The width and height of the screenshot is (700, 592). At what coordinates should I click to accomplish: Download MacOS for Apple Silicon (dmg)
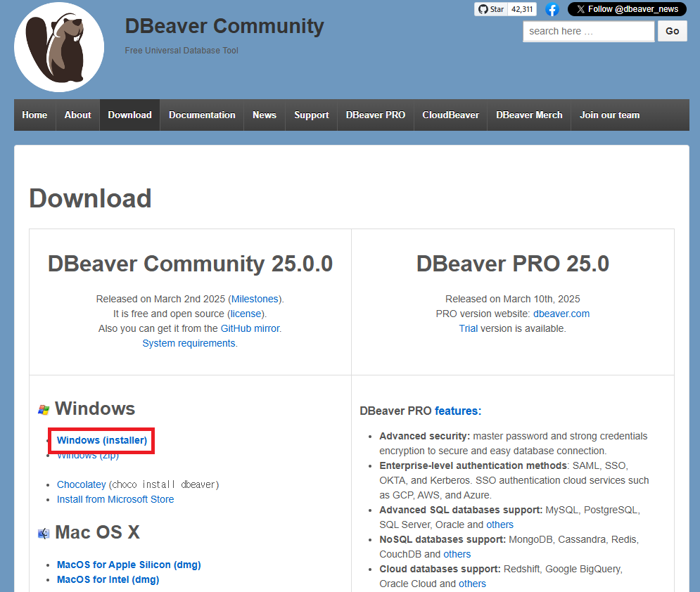point(129,565)
